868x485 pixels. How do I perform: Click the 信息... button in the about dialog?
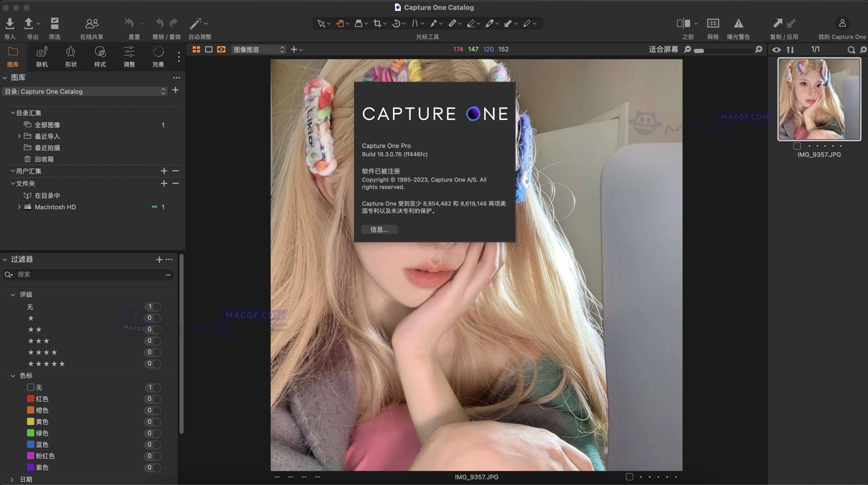[x=379, y=229]
